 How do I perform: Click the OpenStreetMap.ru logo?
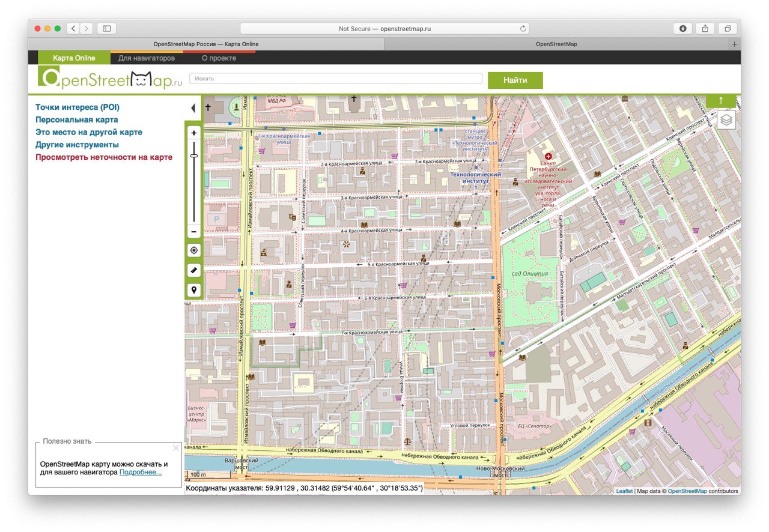click(x=110, y=78)
